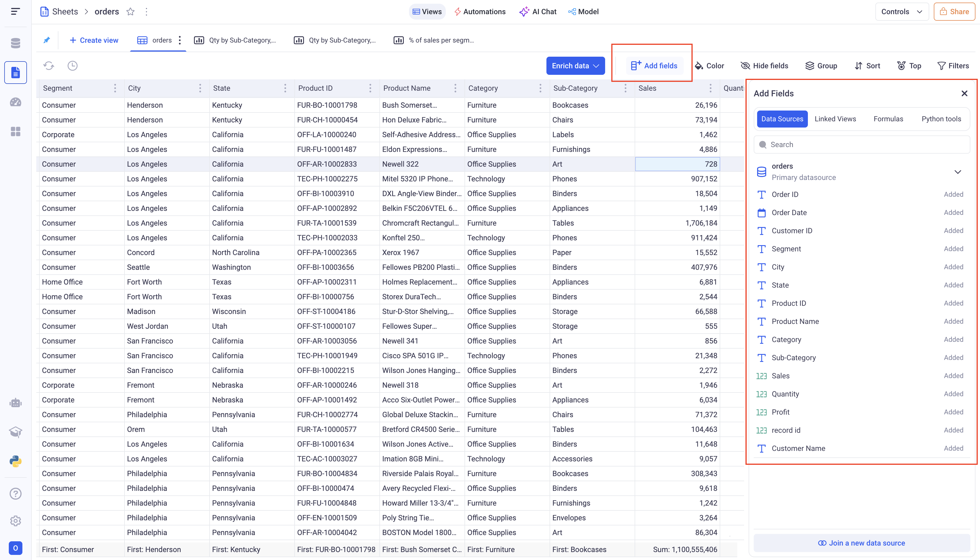Star the orders sheet as favorite
Viewport: 980px width, 560px height.
[130, 12]
